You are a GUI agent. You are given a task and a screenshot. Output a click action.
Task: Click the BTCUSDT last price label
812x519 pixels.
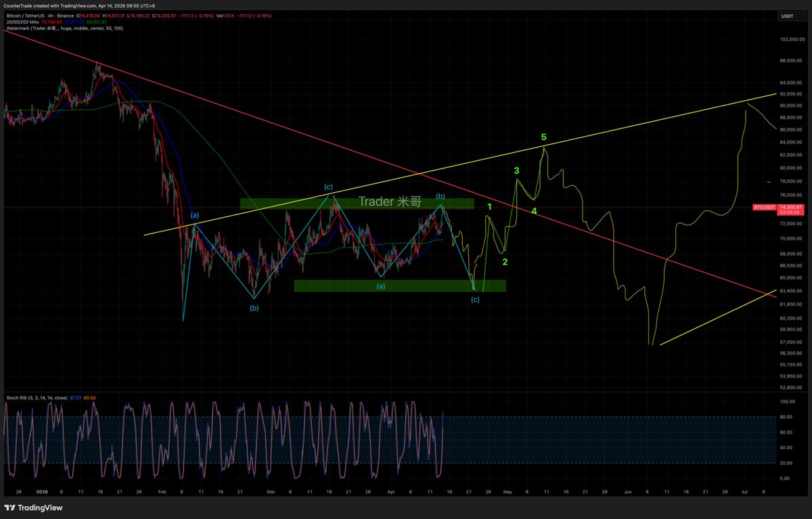[x=765, y=207]
